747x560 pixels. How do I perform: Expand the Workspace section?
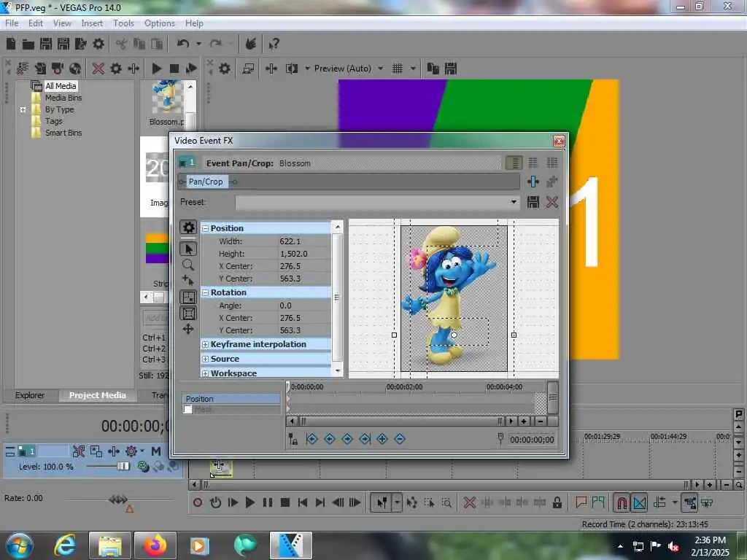pyautogui.click(x=205, y=373)
